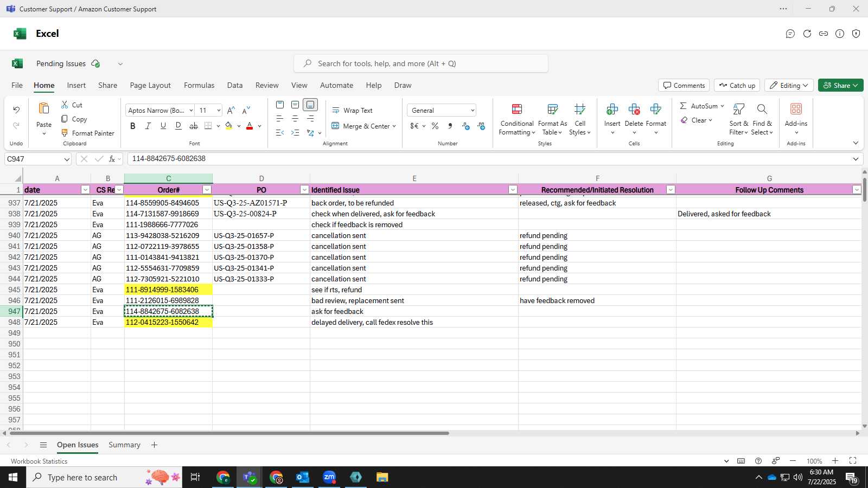Click the Paste clipboard icon
The height and width of the screenshot is (488, 868).
coord(44,109)
